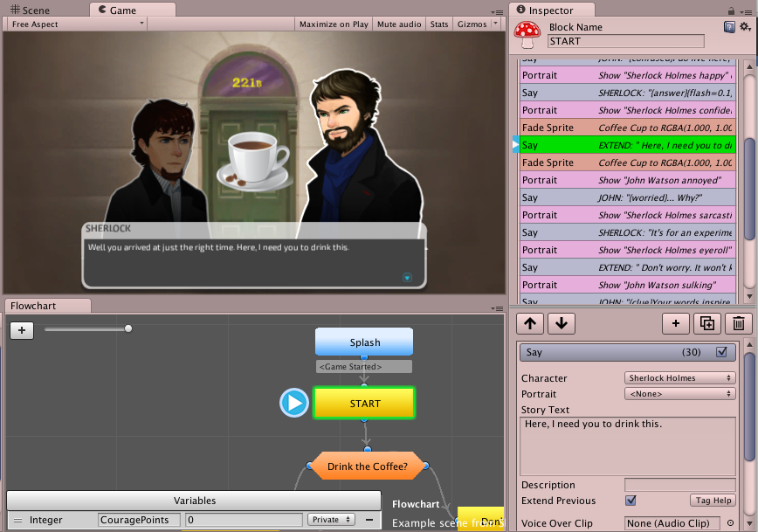
Task: Click the CouragePoints variable name field
Action: 139,520
